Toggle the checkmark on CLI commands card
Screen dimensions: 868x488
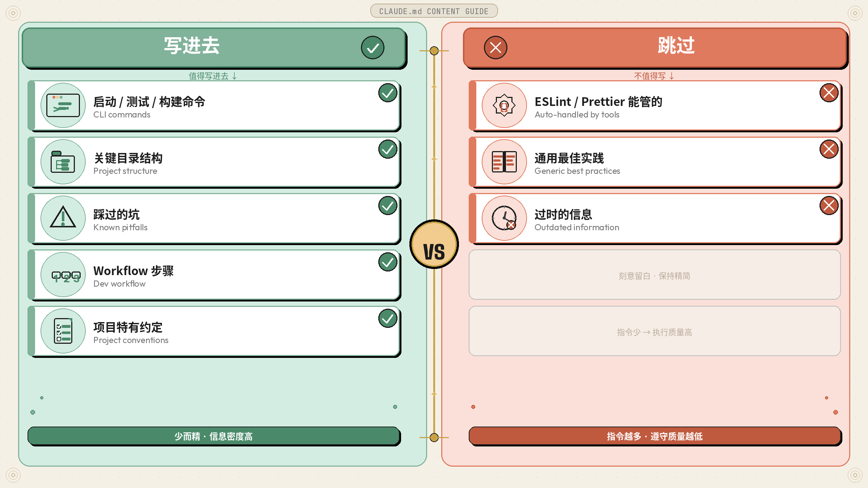(x=388, y=93)
